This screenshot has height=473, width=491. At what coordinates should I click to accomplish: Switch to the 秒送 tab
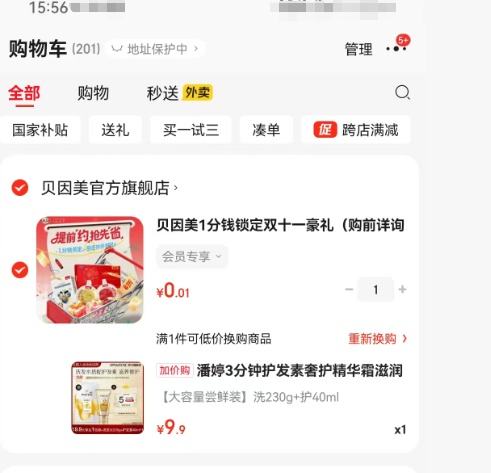click(163, 93)
